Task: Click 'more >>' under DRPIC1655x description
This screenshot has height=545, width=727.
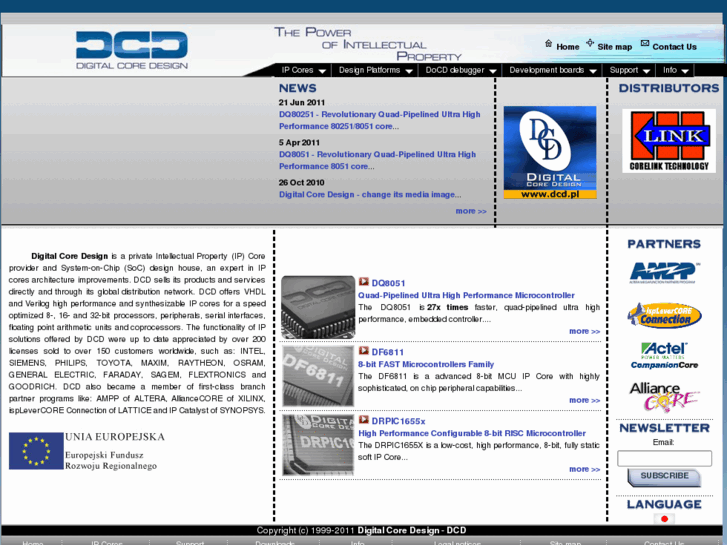Action: coord(584,469)
